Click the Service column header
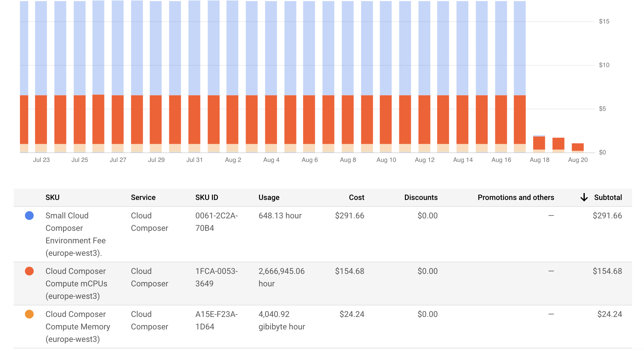 tap(143, 197)
